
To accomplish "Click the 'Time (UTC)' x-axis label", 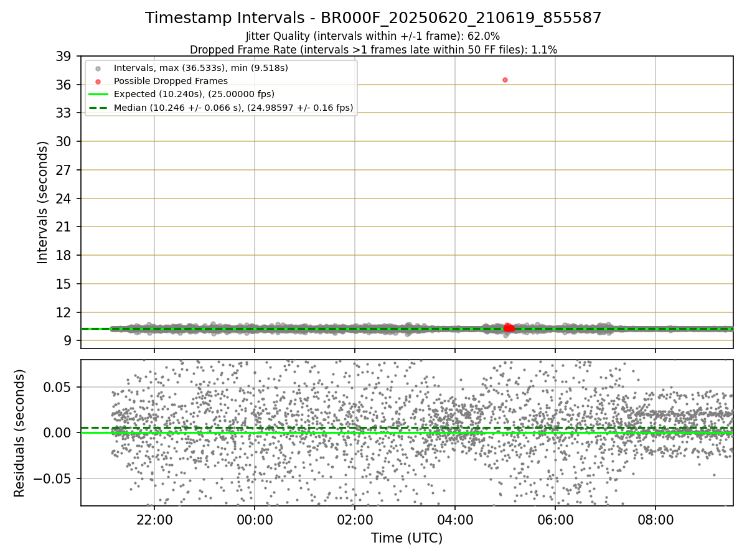I will [407, 538].
